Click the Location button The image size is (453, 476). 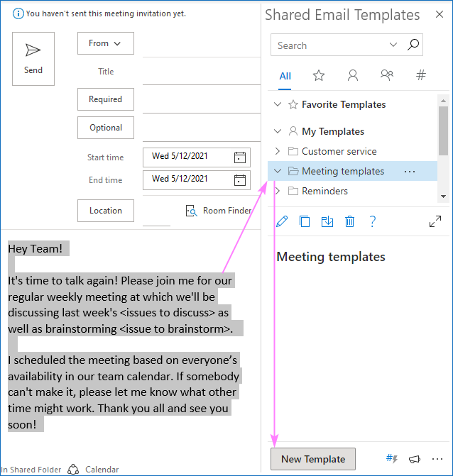[x=105, y=211]
